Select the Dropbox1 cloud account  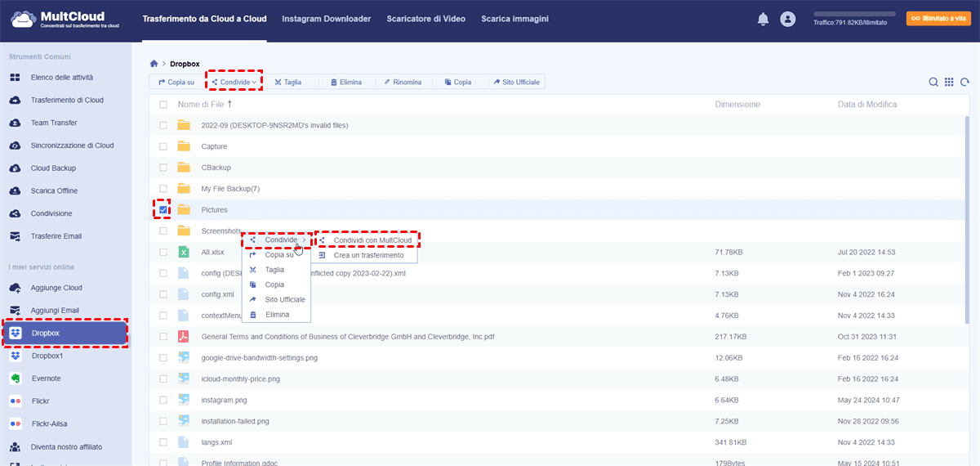[x=47, y=356]
